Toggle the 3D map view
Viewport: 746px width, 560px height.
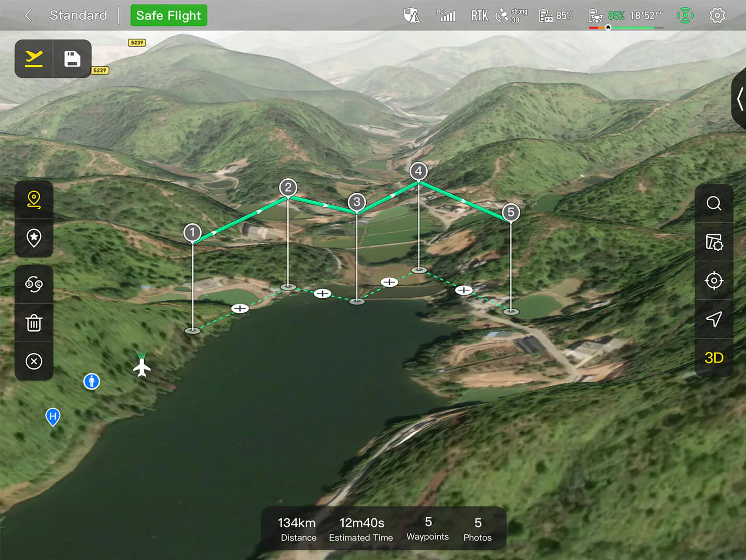714,358
